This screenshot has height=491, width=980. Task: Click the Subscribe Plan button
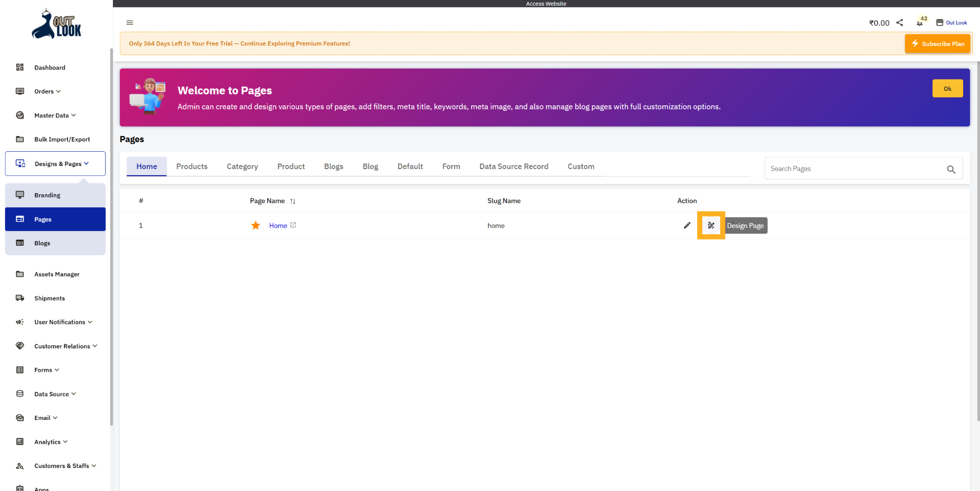tap(937, 43)
